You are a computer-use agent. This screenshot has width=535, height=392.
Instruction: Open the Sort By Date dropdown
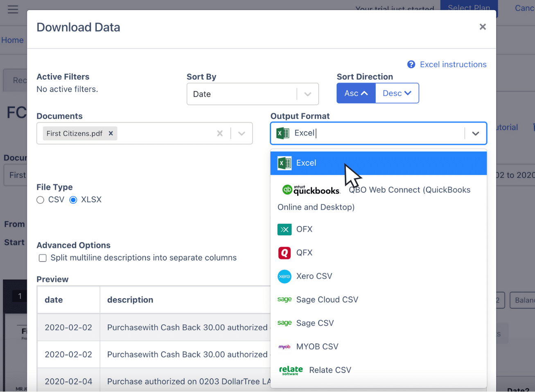(x=308, y=94)
